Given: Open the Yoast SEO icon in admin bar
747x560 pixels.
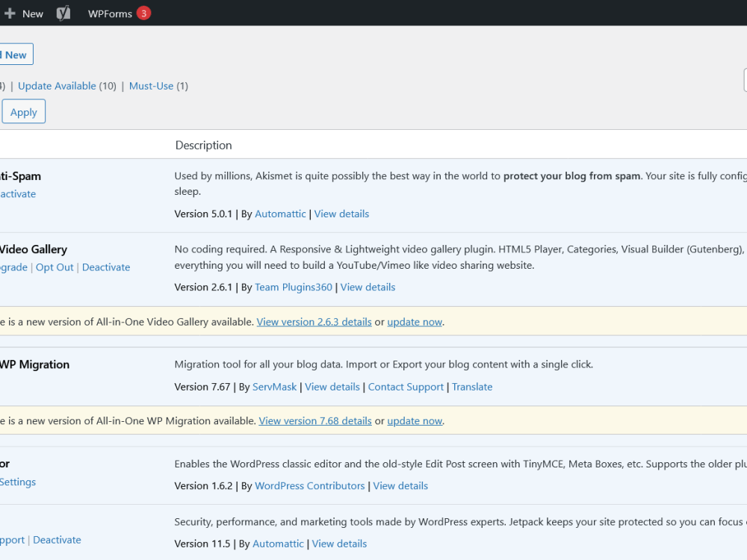Looking at the screenshot, I should pyautogui.click(x=63, y=13).
